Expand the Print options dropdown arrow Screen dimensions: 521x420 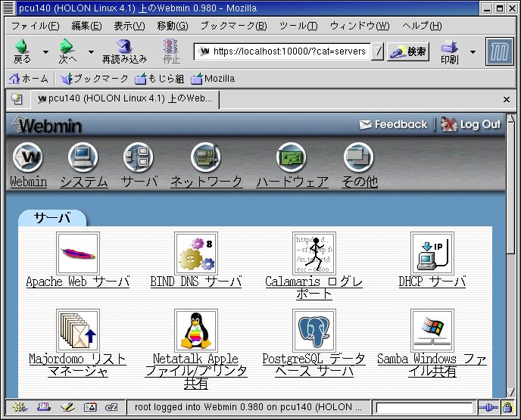473,51
